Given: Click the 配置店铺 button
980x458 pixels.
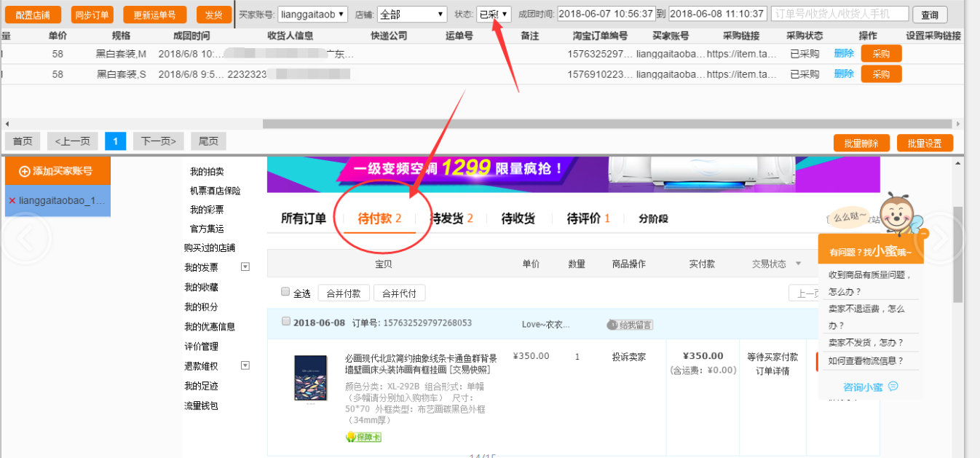Looking at the screenshot, I should coord(33,15).
